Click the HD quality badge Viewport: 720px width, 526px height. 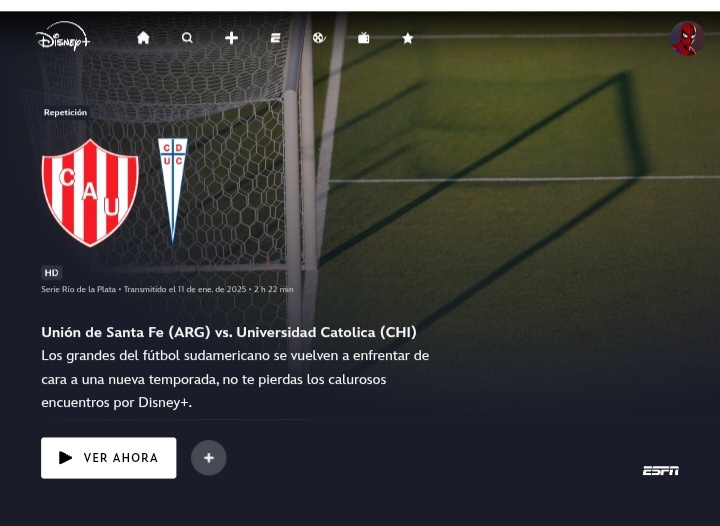point(51,273)
